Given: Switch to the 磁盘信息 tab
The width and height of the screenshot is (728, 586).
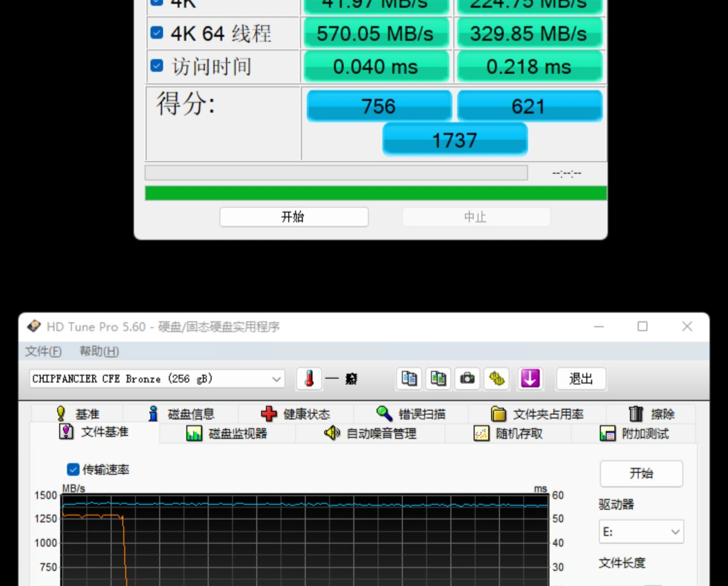Looking at the screenshot, I should point(181,414).
